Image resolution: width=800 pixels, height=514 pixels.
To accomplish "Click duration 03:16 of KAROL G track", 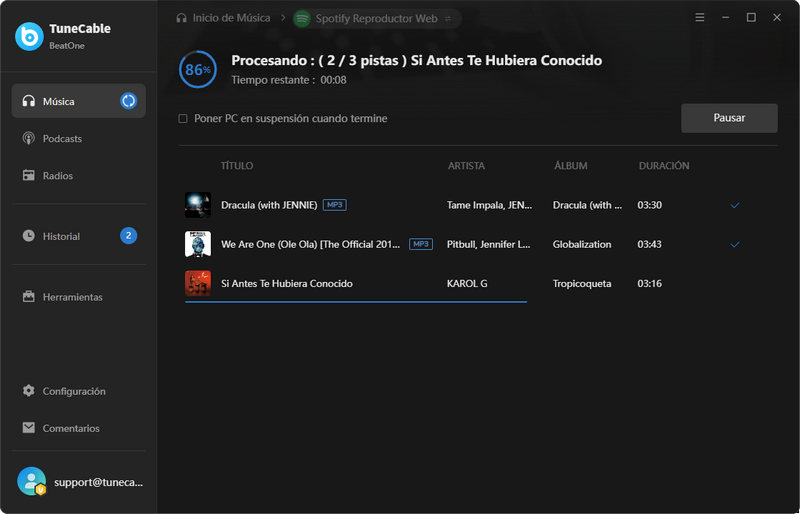I will 649,284.
